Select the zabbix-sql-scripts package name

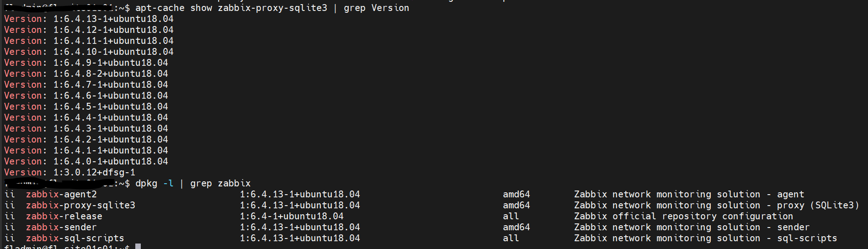coord(75,238)
